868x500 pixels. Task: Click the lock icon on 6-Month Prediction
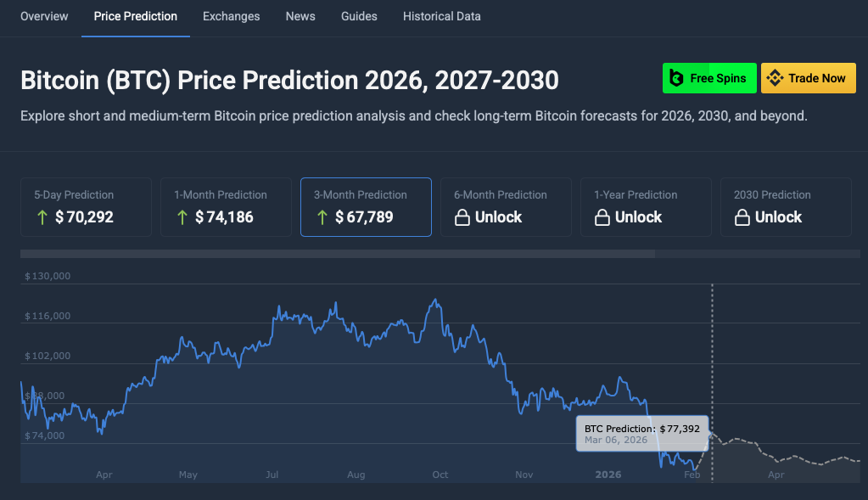click(462, 217)
